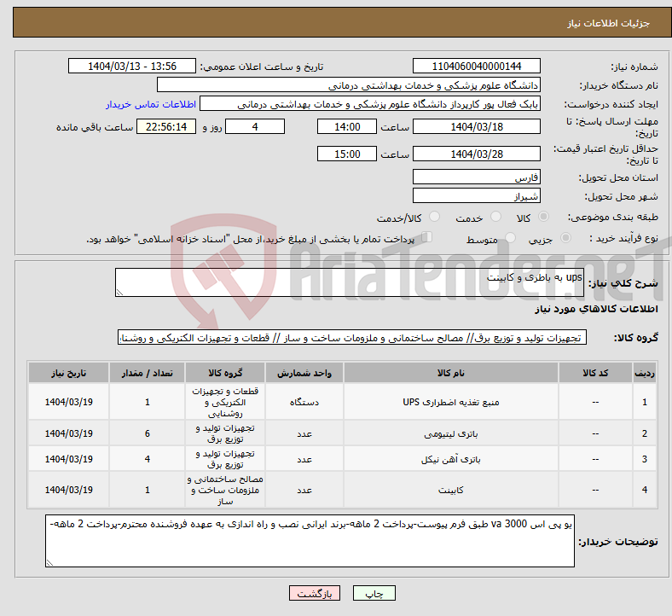Click the response deadline date 1404/03/18 field
Viewport: 672px width, 616px height.
pos(476,126)
